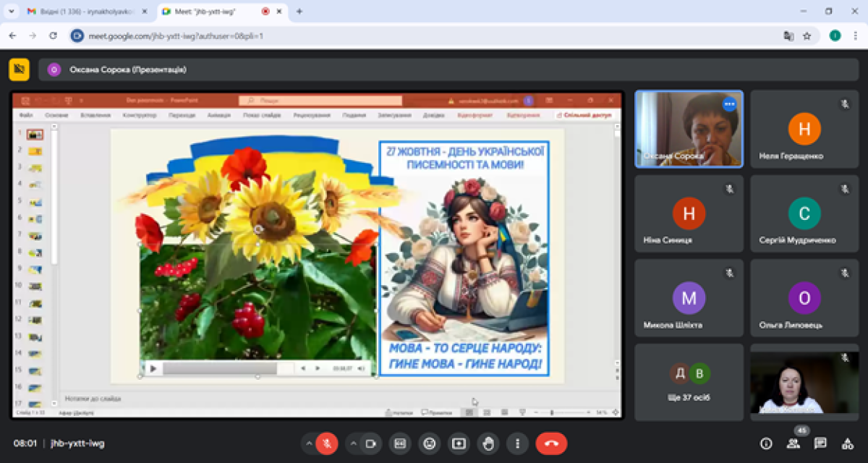Image resolution: width=868 pixels, height=463 pixels.
Task: Raise your hand in the meeting
Action: [x=488, y=443]
